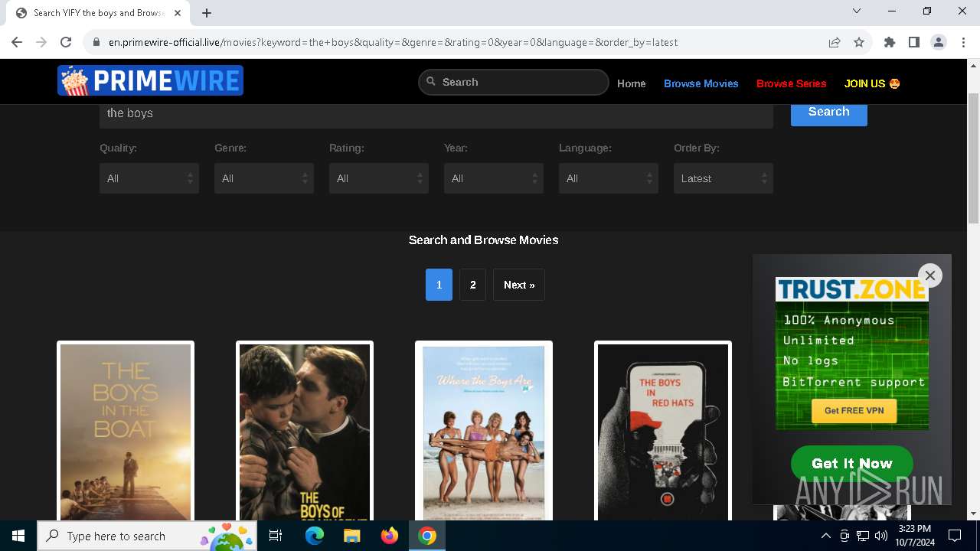
Task: Show hidden system tray icons
Action: pyautogui.click(x=825, y=536)
